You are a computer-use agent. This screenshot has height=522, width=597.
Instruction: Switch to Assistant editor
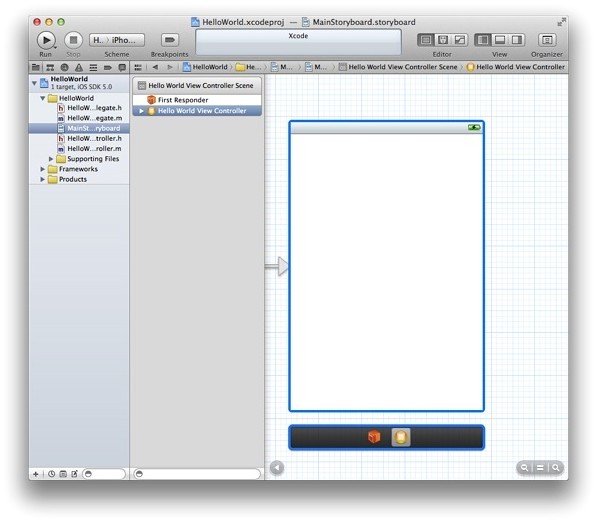tap(443, 40)
